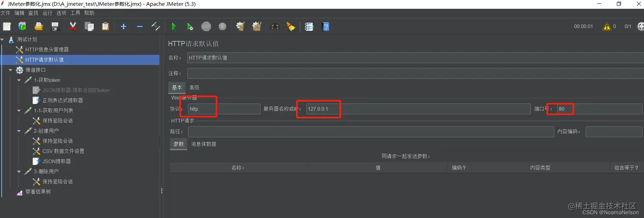Switch to the 基本 tab
The height and width of the screenshot is (218, 644).
[177, 88]
